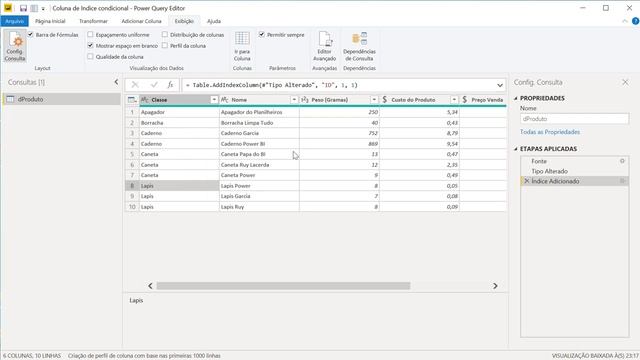
Task: Select the Índice Adicionado step
Action: pos(575,181)
